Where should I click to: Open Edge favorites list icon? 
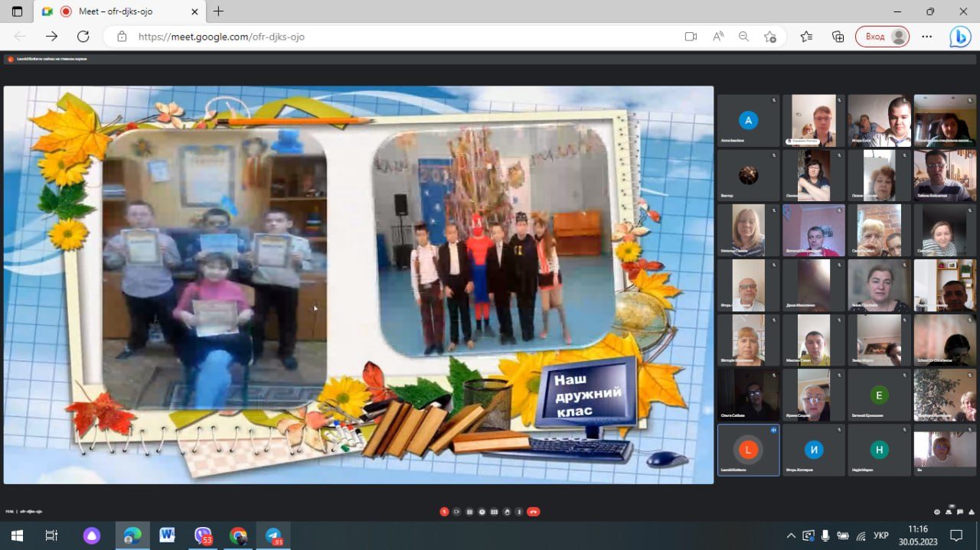point(806,36)
